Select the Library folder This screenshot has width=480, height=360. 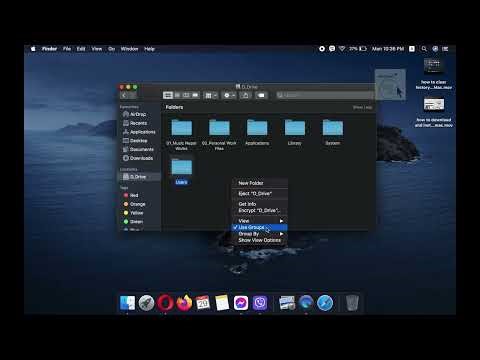point(295,133)
